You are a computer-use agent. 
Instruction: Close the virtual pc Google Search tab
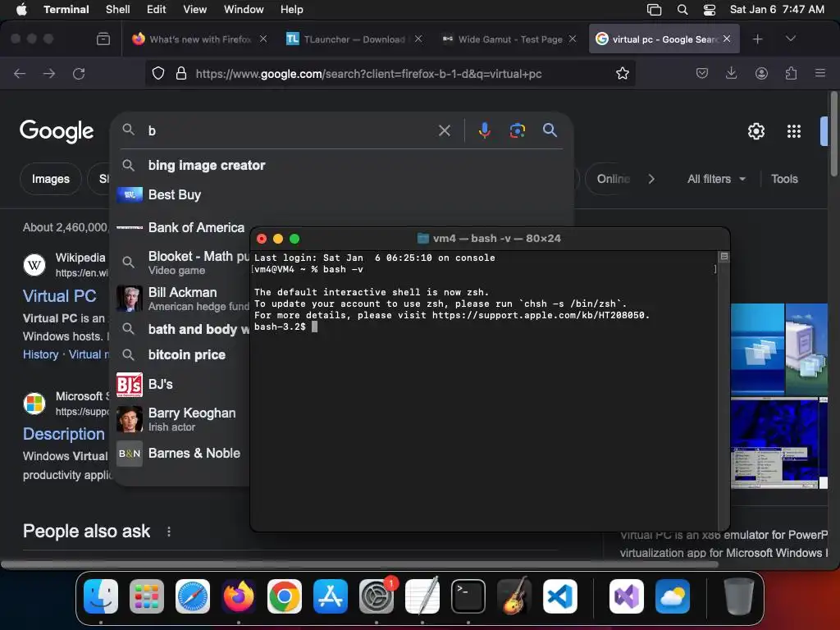coord(727,39)
